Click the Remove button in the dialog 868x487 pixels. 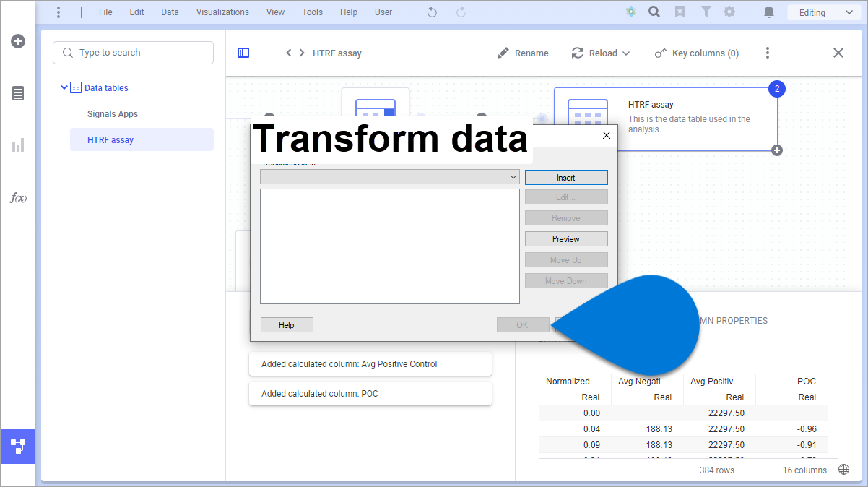tap(566, 218)
